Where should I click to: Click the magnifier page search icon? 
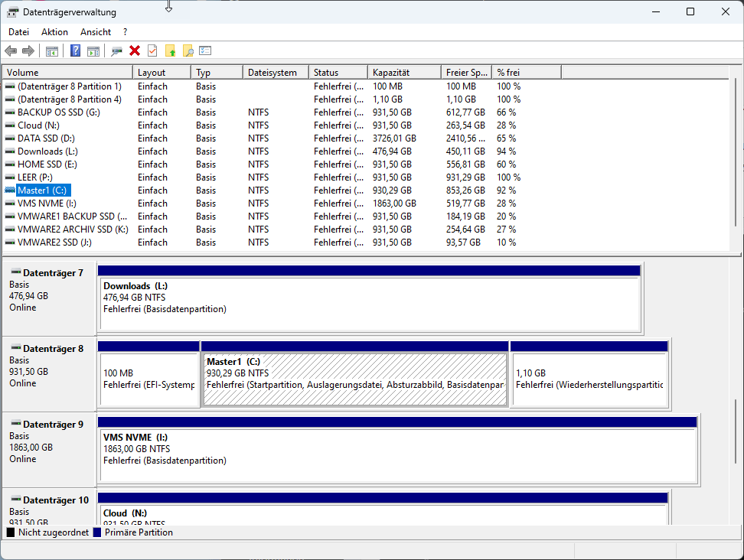pyautogui.click(x=188, y=50)
